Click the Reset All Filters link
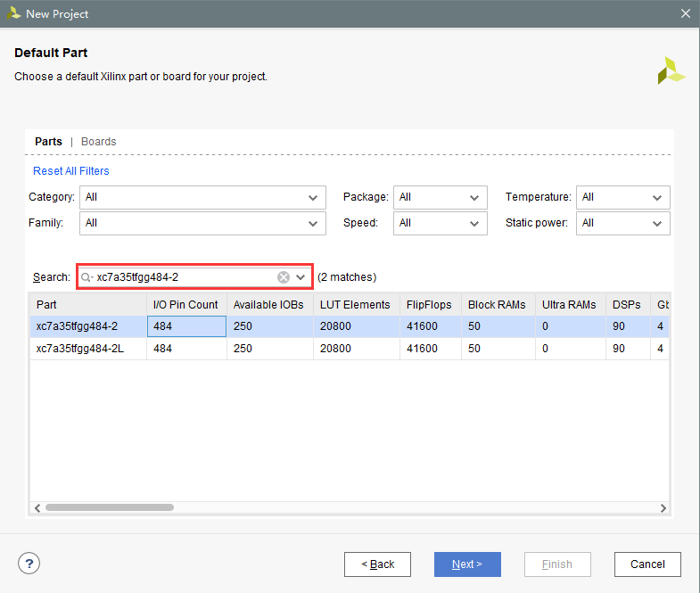This screenshot has height=593, width=700. click(71, 171)
